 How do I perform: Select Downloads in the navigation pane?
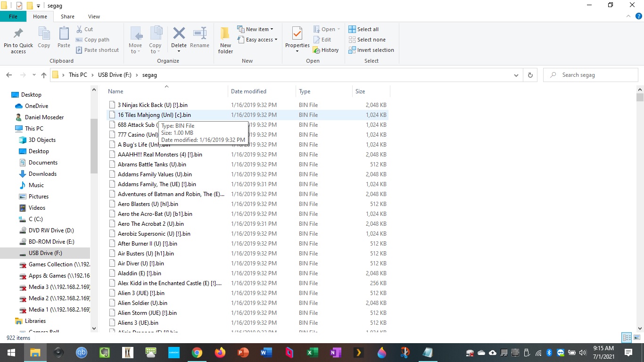click(42, 174)
